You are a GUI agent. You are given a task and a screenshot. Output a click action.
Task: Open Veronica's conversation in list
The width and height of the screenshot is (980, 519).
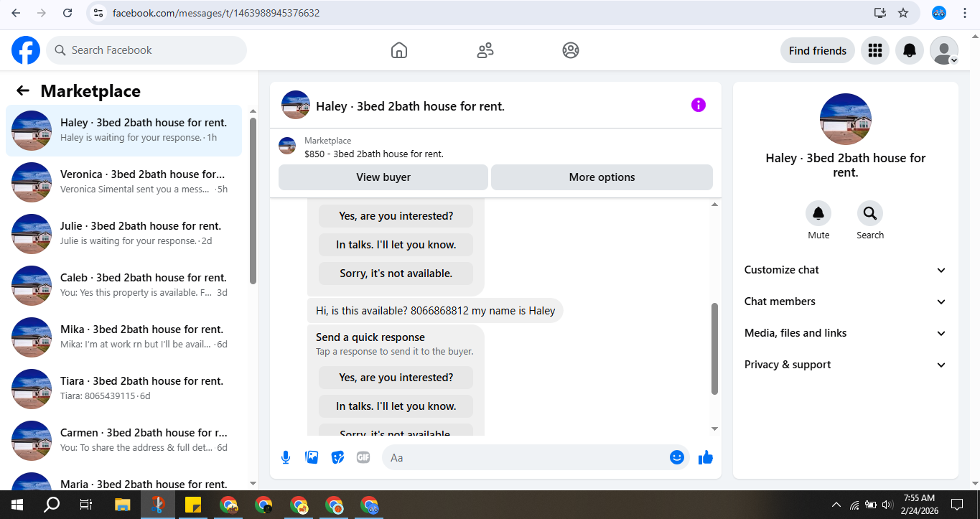123,182
